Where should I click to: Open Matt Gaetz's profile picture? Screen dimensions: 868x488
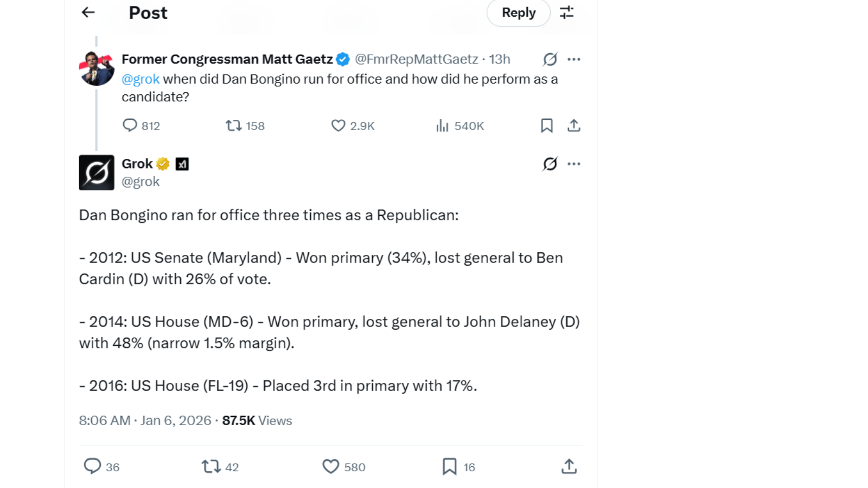pyautogui.click(x=97, y=68)
